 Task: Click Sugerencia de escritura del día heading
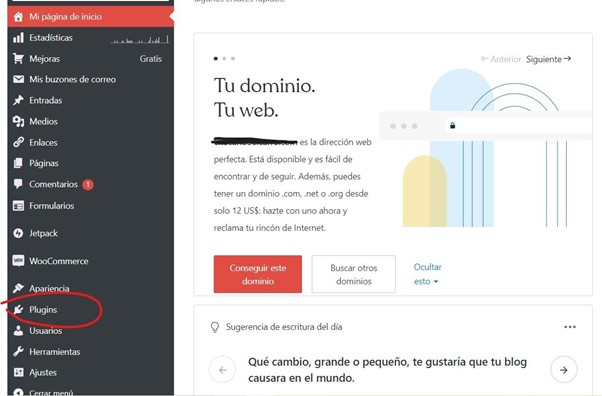click(284, 327)
